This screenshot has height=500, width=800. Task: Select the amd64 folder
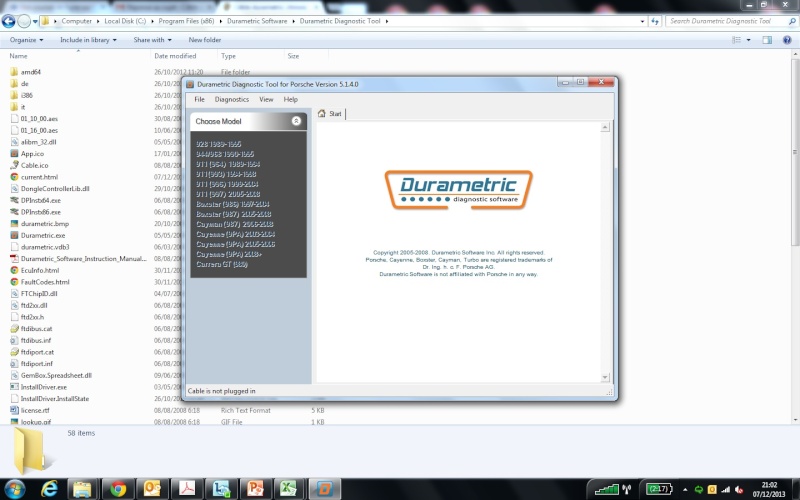click(x=31, y=72)
